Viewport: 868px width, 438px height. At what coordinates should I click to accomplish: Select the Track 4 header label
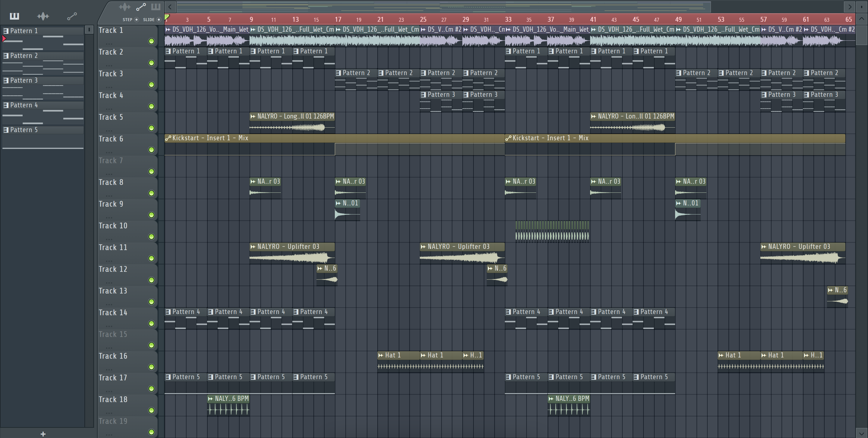(x=111, y=95)
